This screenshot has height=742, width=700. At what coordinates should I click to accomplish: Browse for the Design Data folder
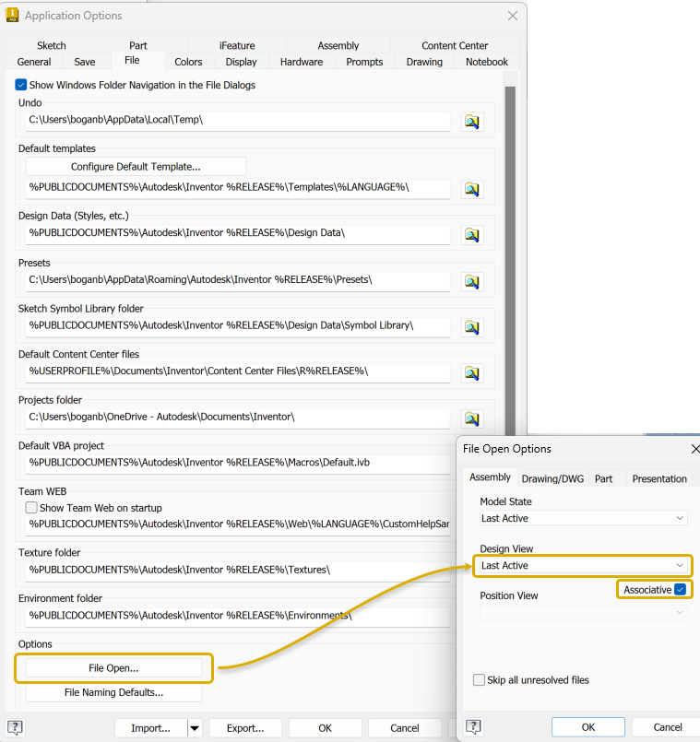coord(471,235)
